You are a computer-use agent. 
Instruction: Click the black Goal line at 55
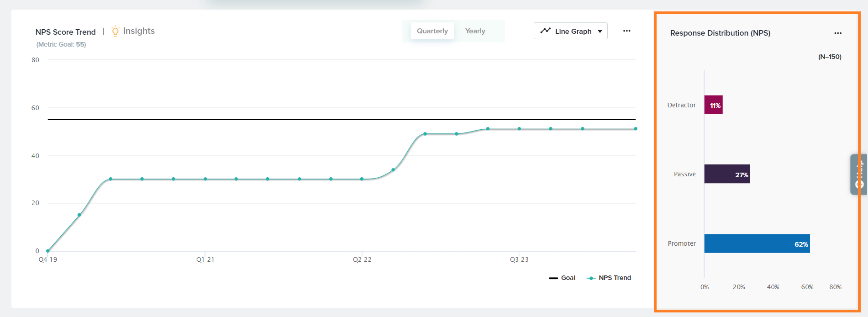(274, 120)
